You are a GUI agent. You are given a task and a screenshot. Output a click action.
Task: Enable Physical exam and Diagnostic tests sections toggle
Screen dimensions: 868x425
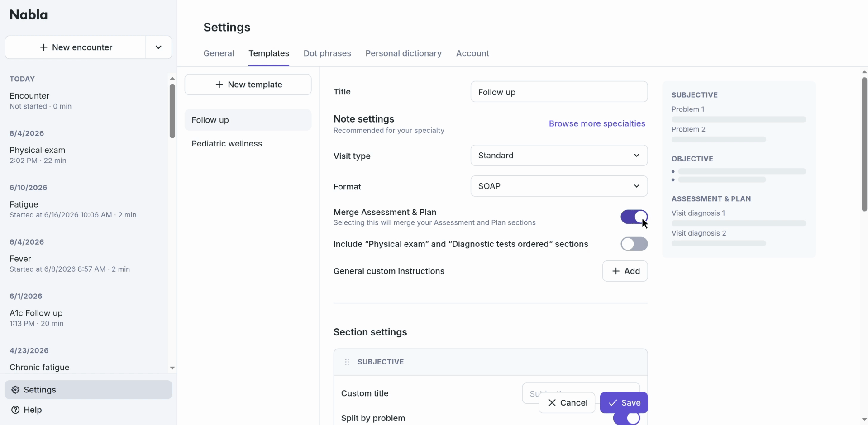(634, 244)
